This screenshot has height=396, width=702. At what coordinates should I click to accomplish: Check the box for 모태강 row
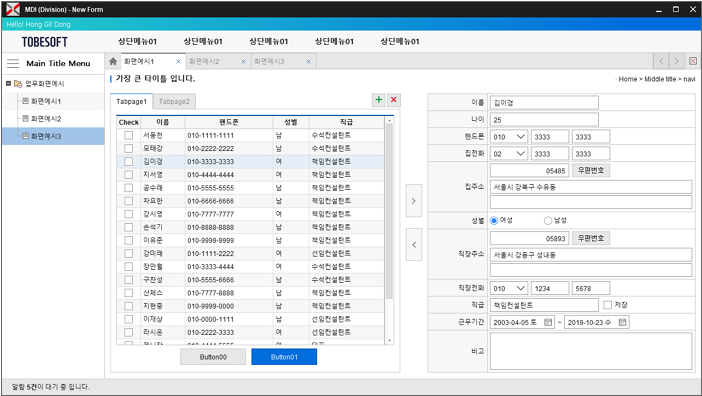click(x=128, y=148)
